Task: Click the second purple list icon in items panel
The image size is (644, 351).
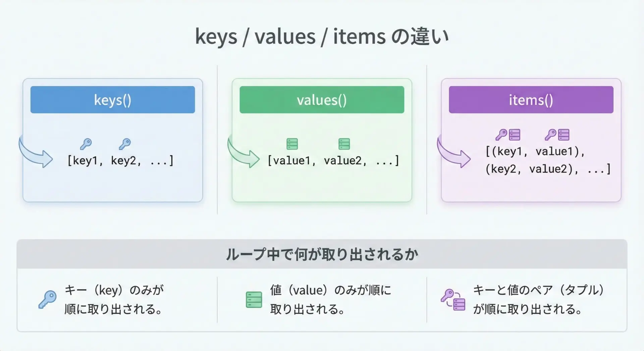Action: point(564,135)
